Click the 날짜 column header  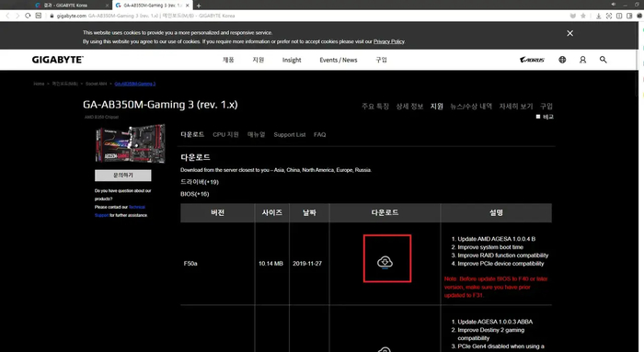click(309, 212)
